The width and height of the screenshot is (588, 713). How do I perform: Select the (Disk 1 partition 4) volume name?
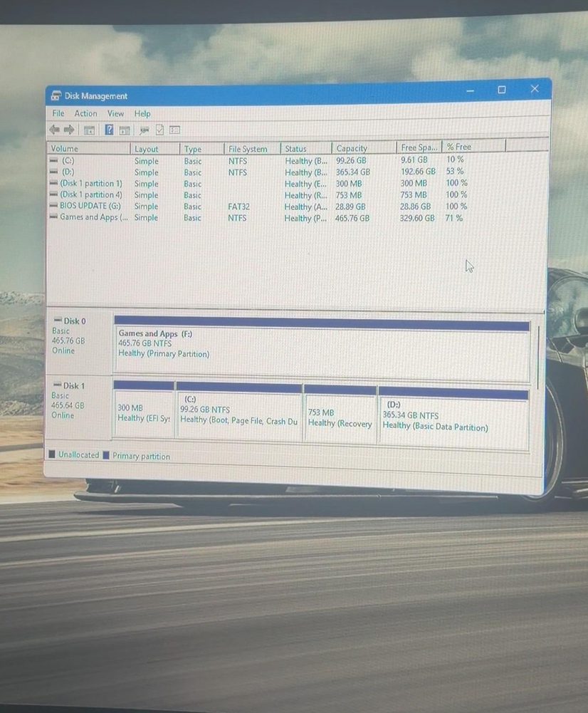click(x=91, y=194)
